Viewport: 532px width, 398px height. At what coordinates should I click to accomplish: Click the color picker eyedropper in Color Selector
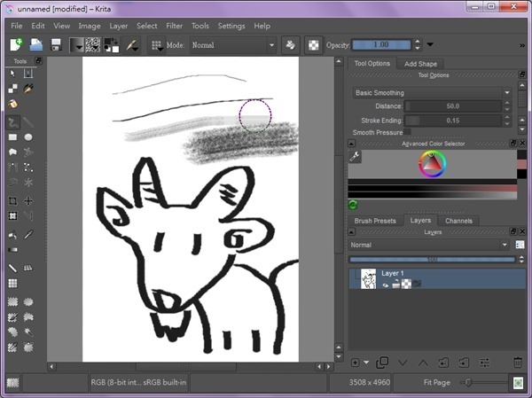(x=356, y=157)
